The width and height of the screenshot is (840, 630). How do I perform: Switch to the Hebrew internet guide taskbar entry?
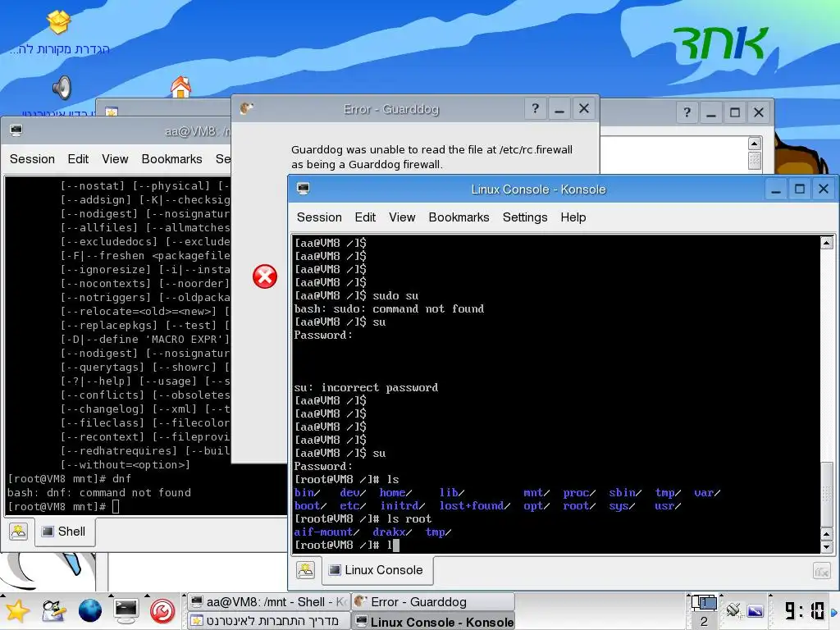coord(269,622)
